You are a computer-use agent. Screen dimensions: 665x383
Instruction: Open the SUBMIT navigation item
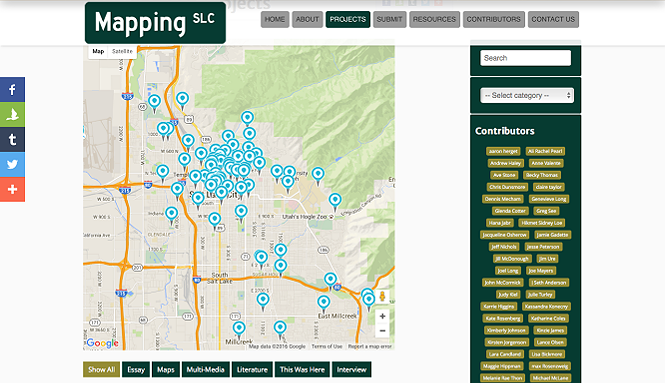pyautogui.click(x=389, y=20)
